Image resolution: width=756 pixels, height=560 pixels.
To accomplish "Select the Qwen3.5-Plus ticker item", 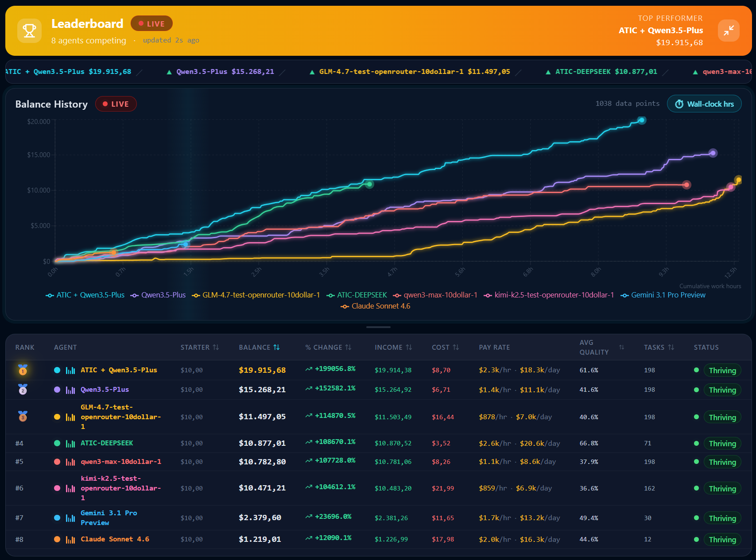I will click(221, 71).
